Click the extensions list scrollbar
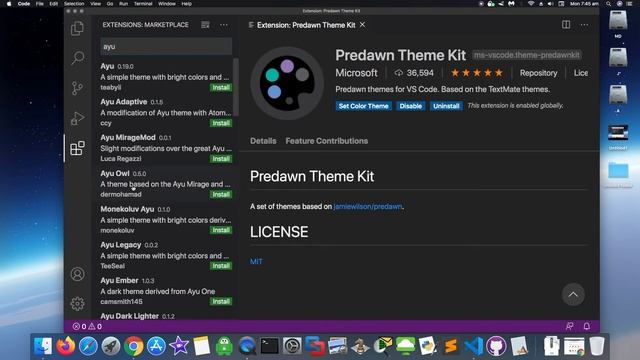Viewport: 640px width, 360px height. [236, 87]
